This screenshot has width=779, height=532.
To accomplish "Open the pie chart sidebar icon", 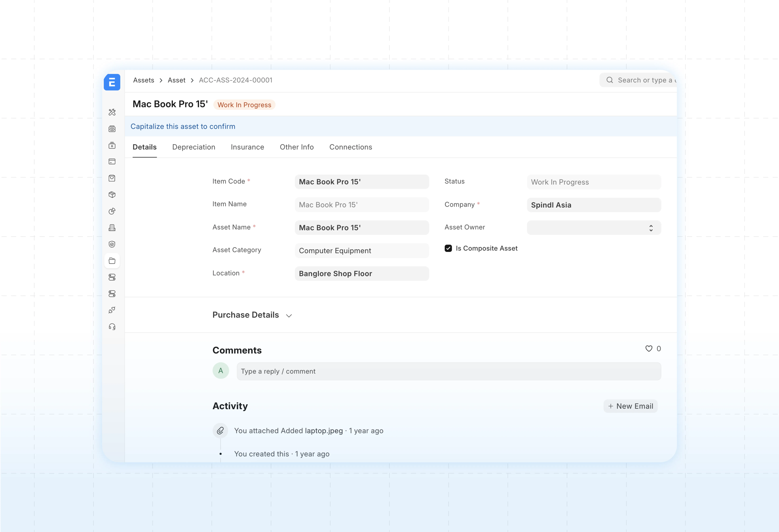I will (x=112, y=211).
